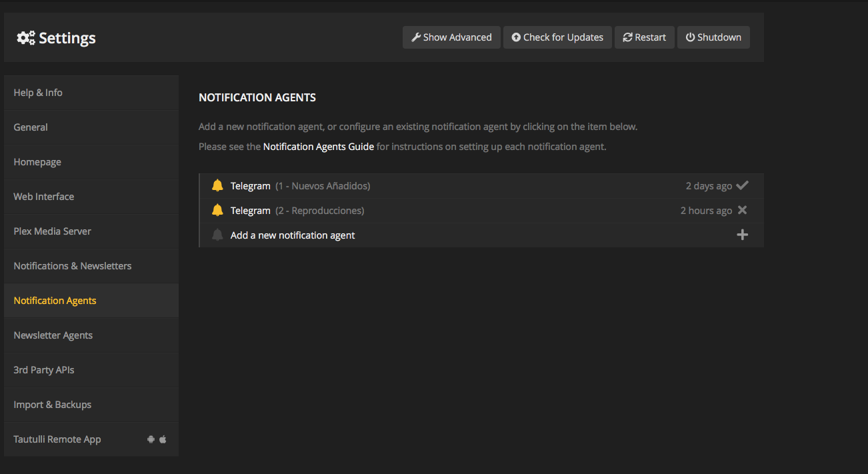
Task: Open the Help & Info settings section
Action: click(38, 93)
